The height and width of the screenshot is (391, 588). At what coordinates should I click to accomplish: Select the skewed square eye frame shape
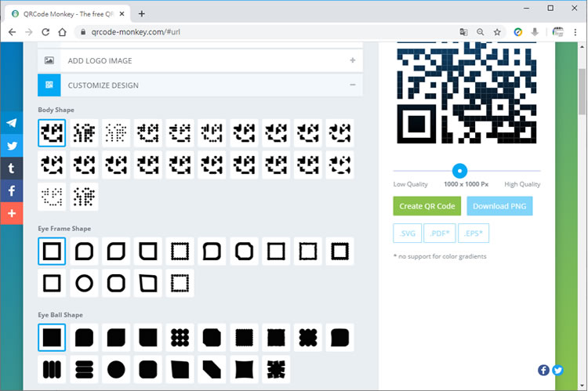(148, 283)
